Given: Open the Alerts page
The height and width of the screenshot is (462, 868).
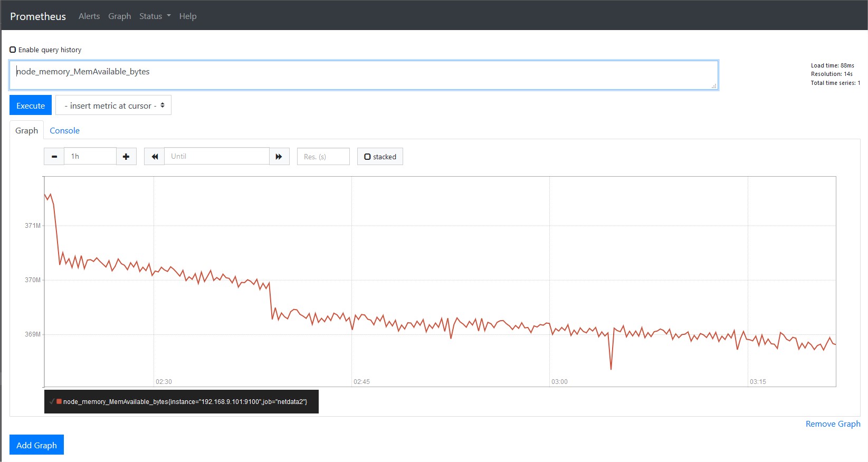Looking at the screenshot, I should [x=89, y=16].
